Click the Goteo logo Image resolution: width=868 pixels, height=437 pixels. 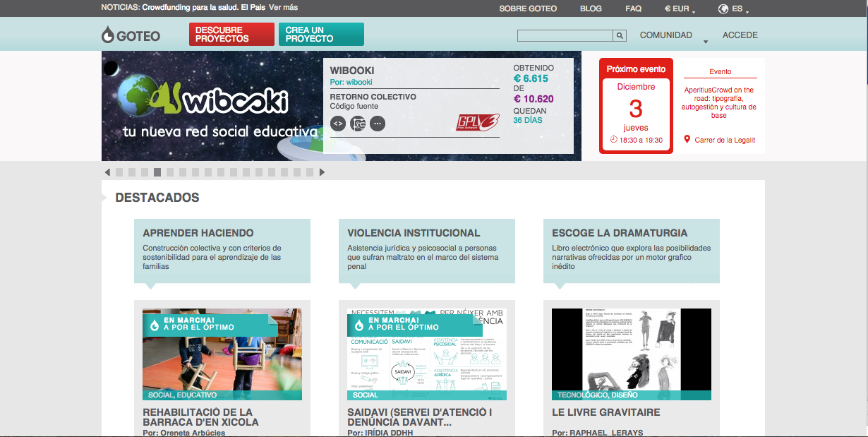click(x=131, y=35)
